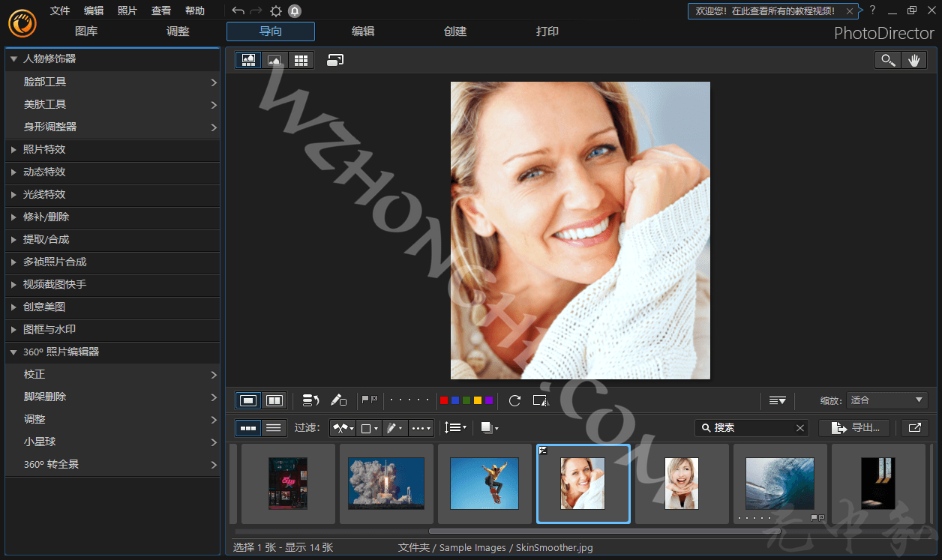This screenshot has width=942, height=560.
Task: Switch to viewer-only mode
Action: [x=274, y=60]
